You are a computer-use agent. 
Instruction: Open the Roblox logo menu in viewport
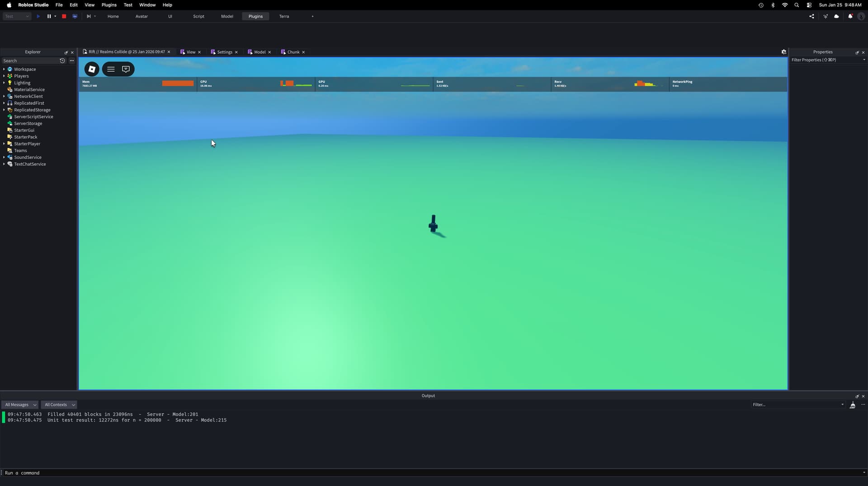point(92,69)
